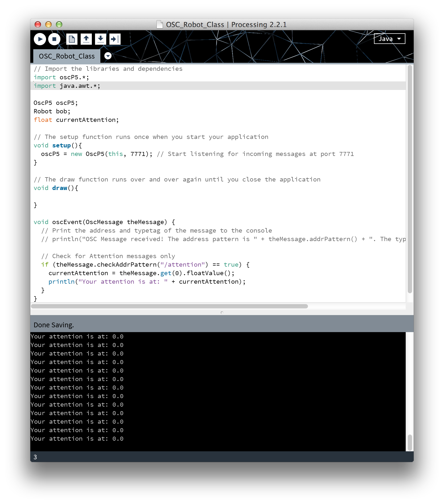Click the editor-console divider handle

222,313
